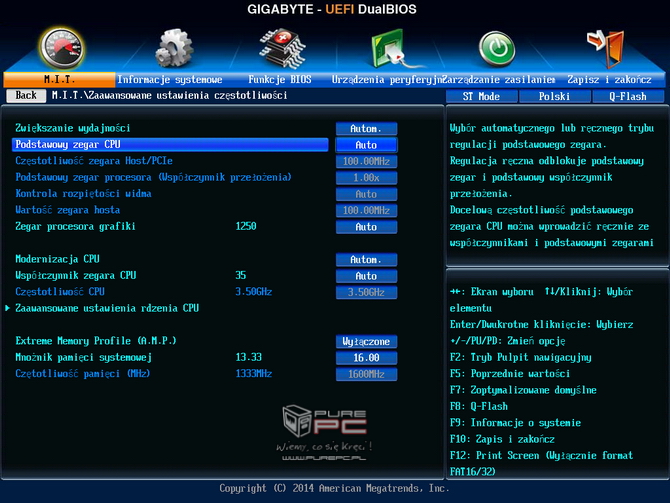Click the F12: Print Screen hint
Viewport: 670px width, 503px height.
coord(541,463)
